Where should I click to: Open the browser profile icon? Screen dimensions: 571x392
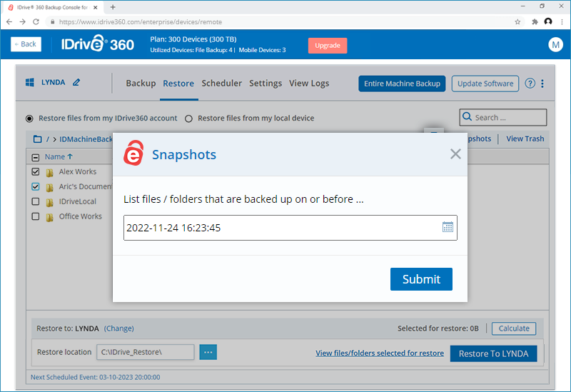point(548,21)
